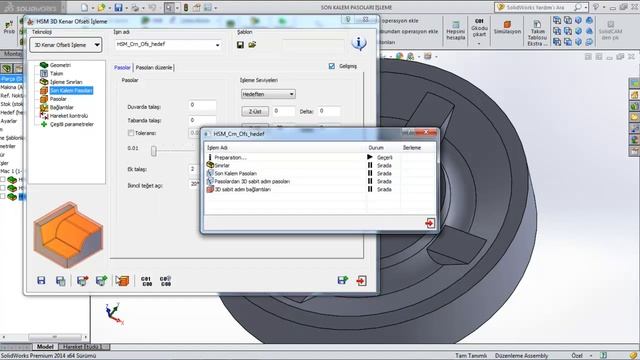Adjust the tolerance slider handle
640x360 pixels.
[153, 151]
